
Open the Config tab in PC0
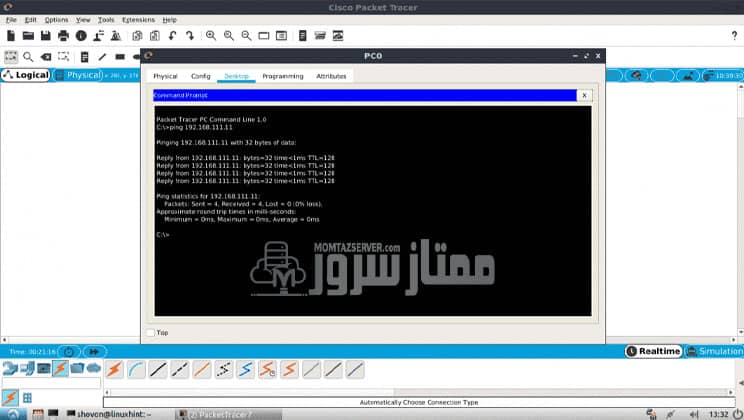(x=200, y=76)
